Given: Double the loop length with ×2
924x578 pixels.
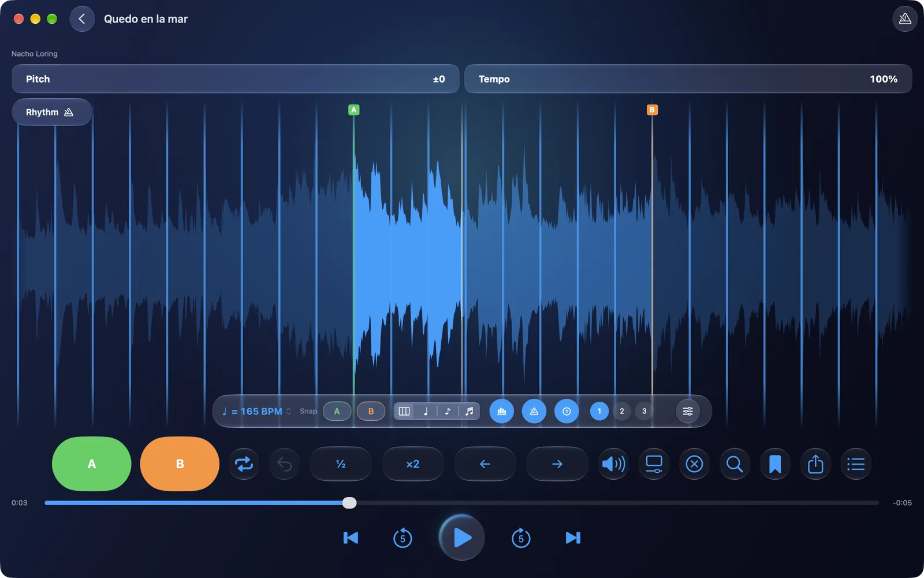Looking at the screenshot, I should click(x=413, y=464).
